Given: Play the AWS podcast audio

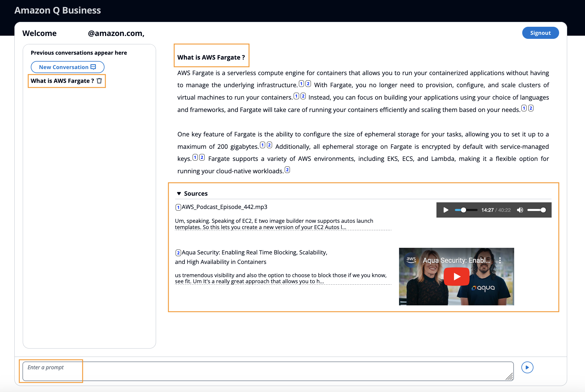Looking at the screenshot, I should point(446,210).
